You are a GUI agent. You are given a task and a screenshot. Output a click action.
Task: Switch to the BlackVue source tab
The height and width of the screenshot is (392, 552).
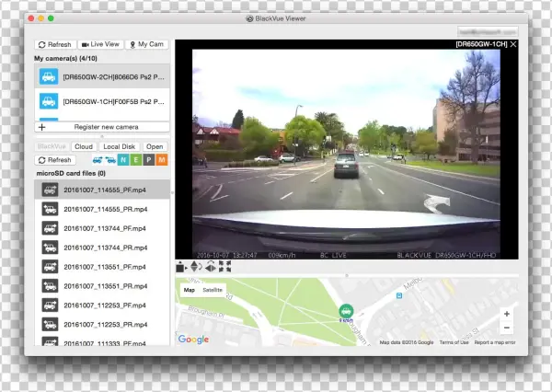tap(52, 146)
